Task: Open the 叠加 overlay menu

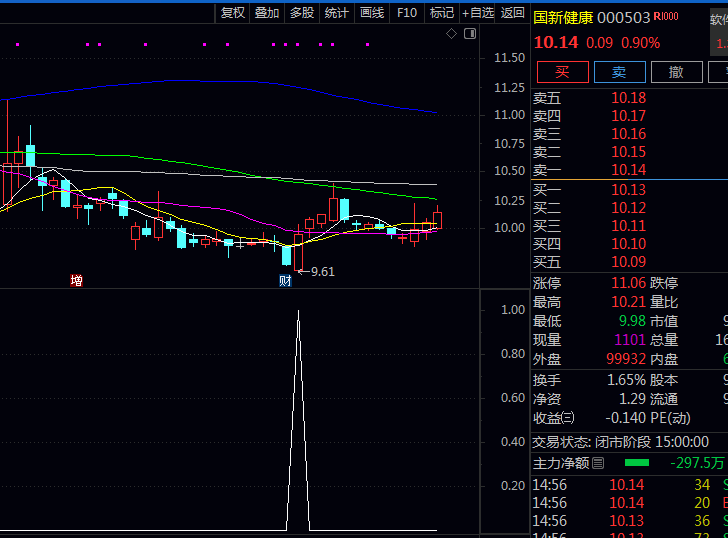Action: pos(267,13)
